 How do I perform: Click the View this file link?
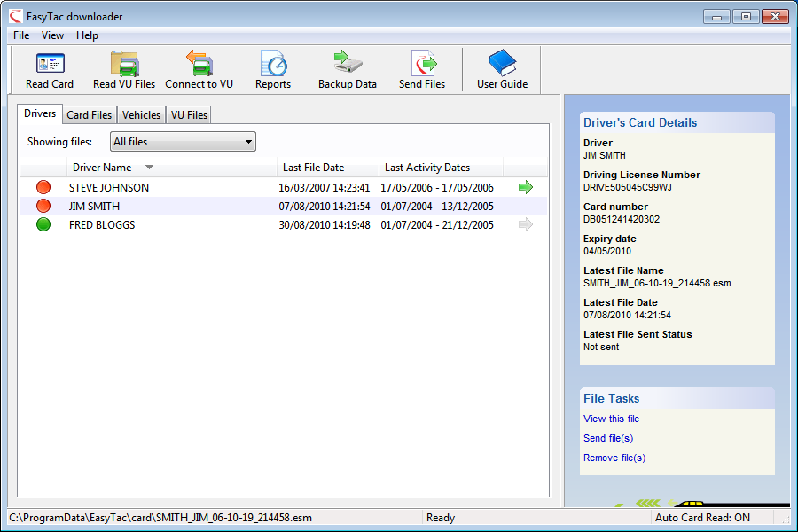point(611,419)
